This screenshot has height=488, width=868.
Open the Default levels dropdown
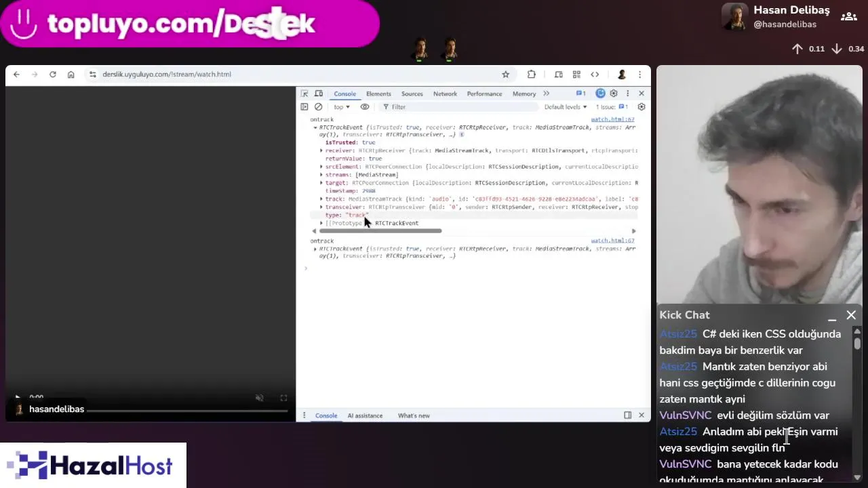(x=566, y=107)
